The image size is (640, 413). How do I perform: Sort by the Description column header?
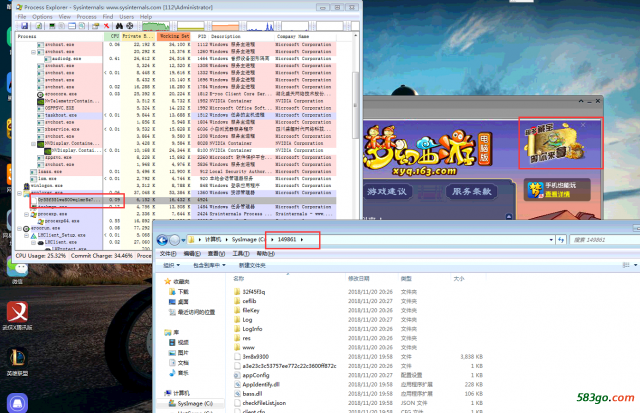click(241, 36)
